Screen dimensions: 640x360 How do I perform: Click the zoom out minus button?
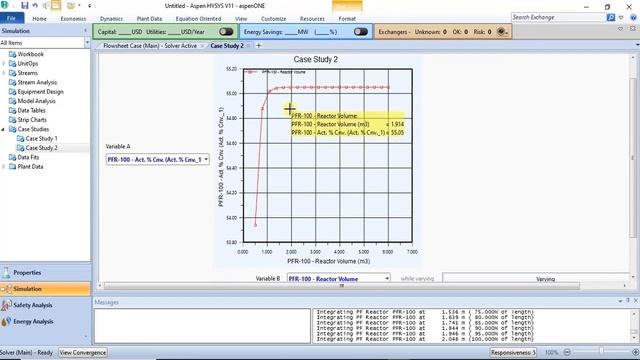point(567,352)
